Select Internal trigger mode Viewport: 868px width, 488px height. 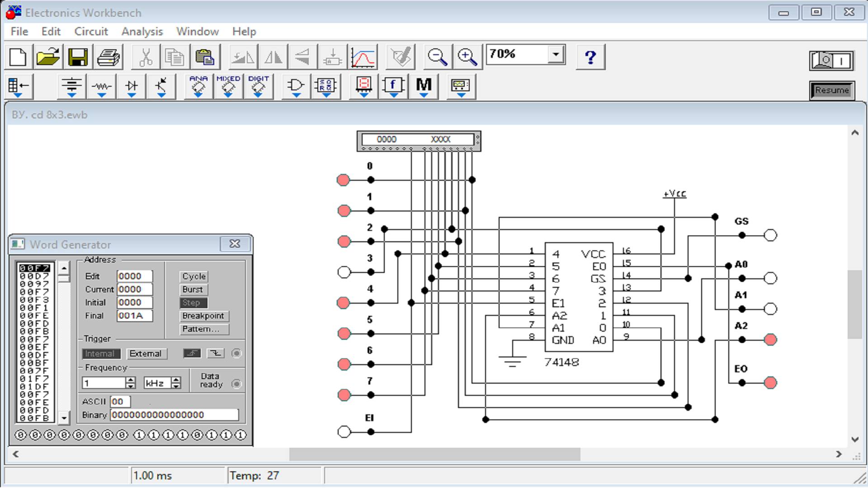click(x=100, y=354)
